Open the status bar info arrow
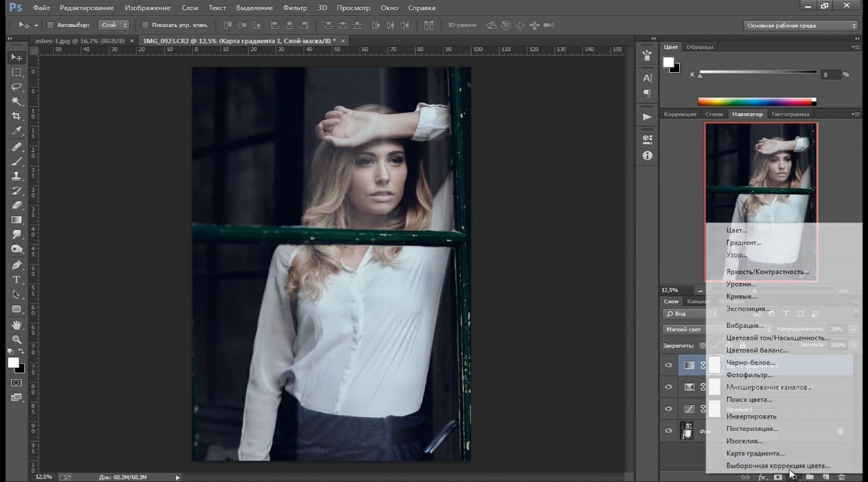 pos(178,477)
